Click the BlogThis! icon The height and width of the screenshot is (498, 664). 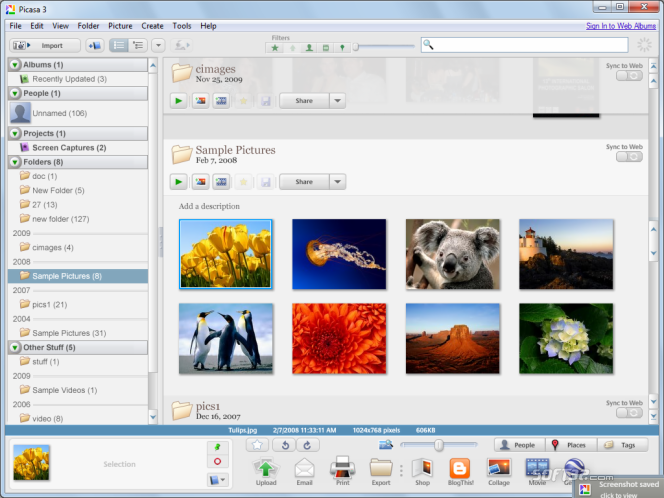[460, 468]
